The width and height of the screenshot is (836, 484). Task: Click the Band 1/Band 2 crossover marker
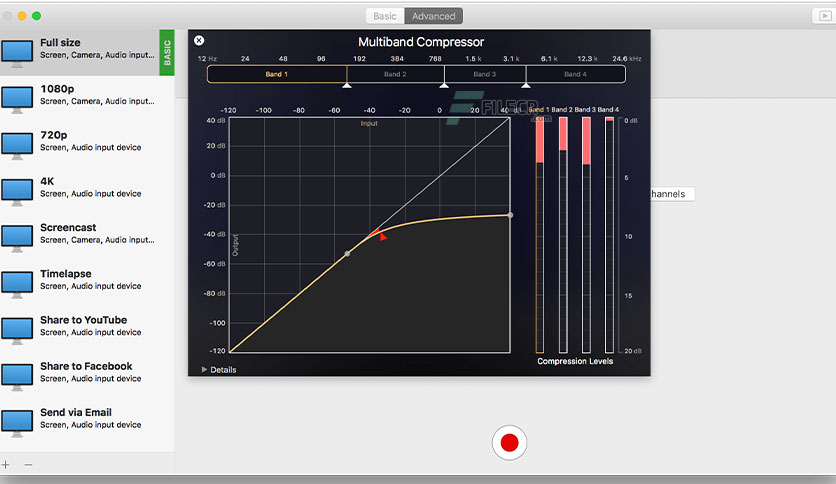[347, 85]
